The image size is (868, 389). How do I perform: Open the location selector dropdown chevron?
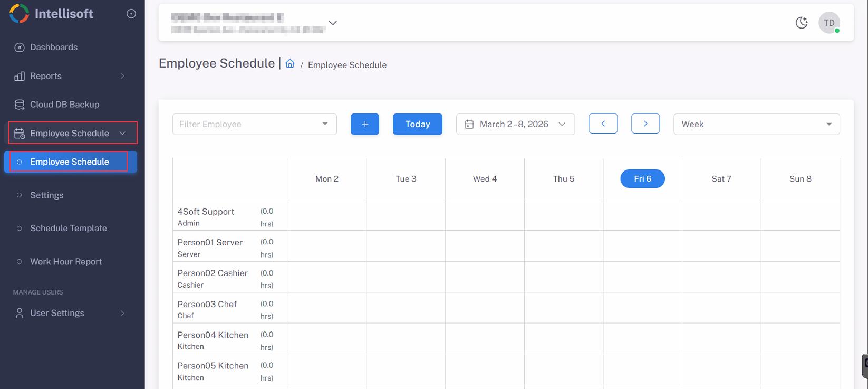pyautogui.click(x=333, y=23)
